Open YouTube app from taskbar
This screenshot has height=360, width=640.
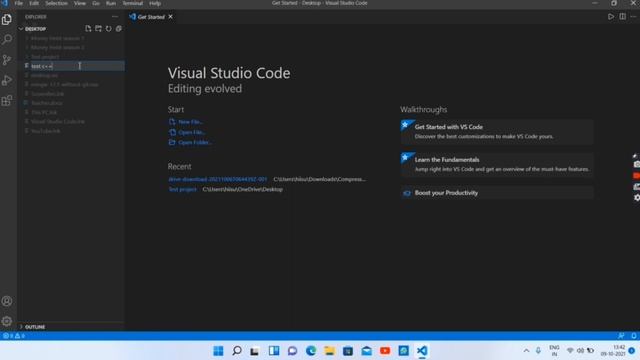click(385, 351)
